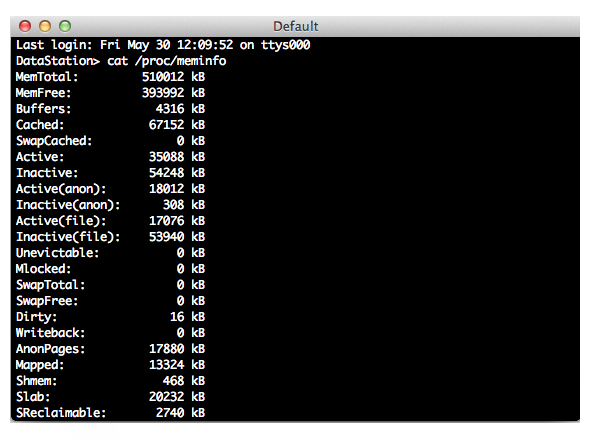Click the MemTotal value 510012
The width and height of the screenshot is (590, 440).
[x=163, y=77]
